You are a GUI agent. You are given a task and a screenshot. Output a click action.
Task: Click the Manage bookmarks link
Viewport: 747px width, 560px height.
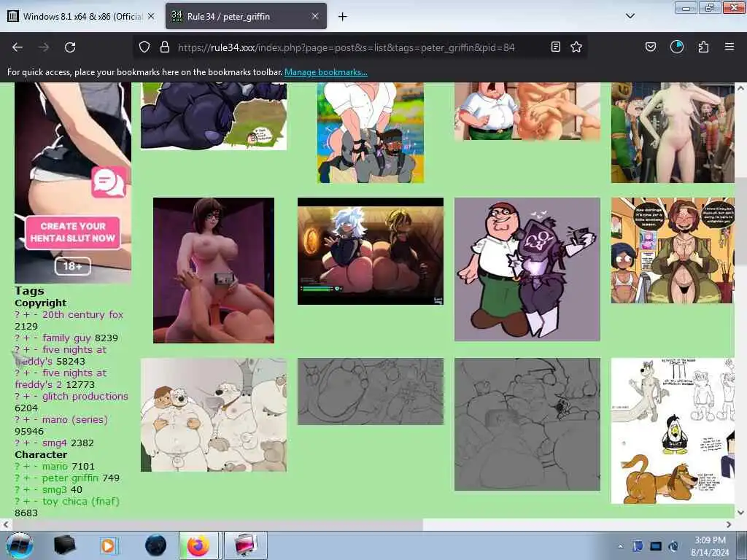(x=326, y=72)
